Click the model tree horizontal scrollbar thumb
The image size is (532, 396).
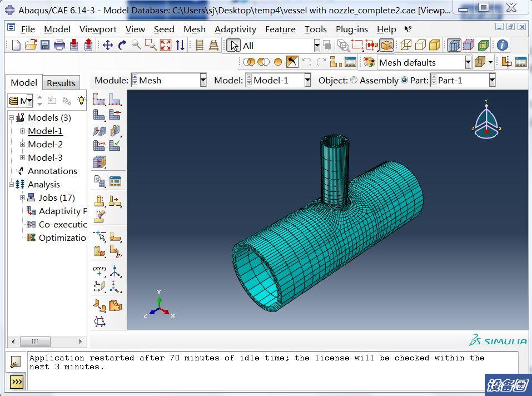pyautogui.click(x=35, y=341)
